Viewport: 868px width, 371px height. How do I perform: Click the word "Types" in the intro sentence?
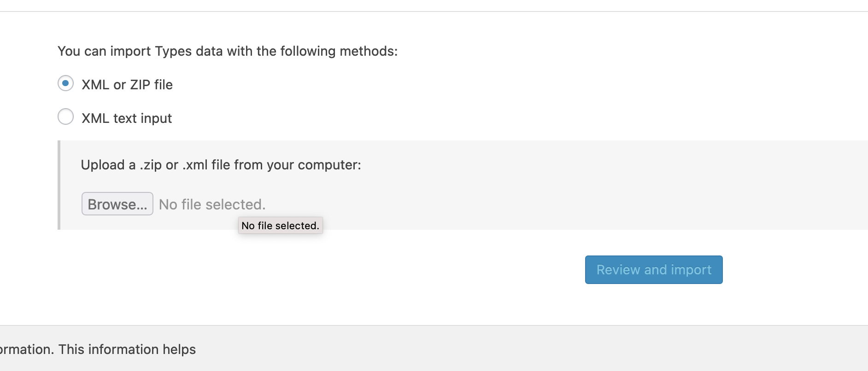[173, 51]
